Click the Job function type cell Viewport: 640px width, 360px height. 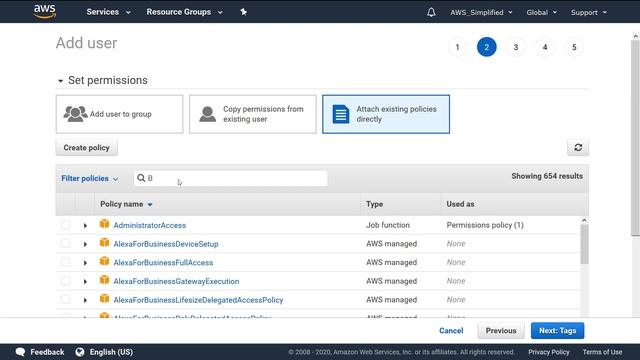click(388, 225)
